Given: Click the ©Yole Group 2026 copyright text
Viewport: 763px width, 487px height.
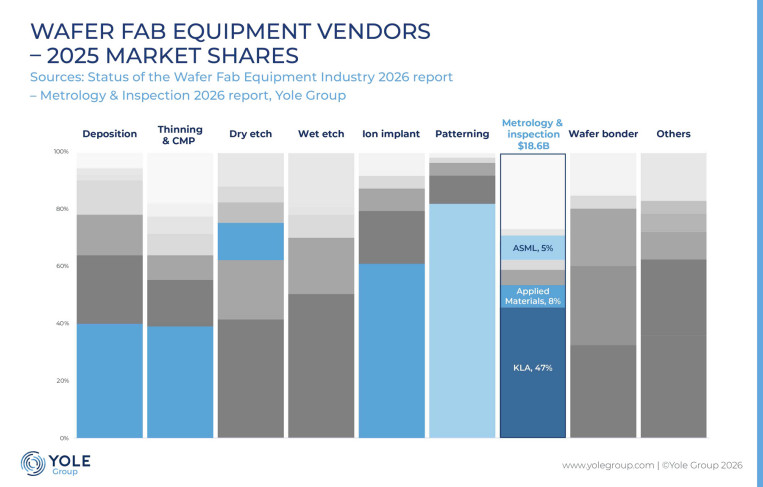Looking at the screenshot, I should (702, 466).
